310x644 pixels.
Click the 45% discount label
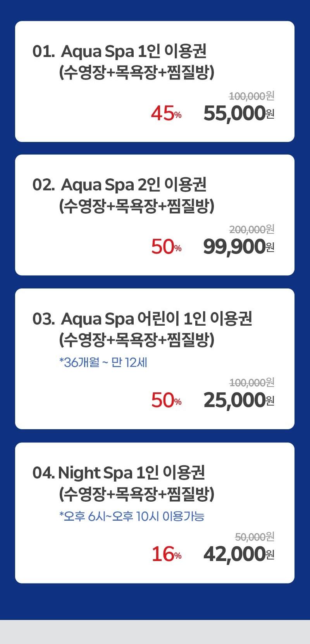pos(166,113)
